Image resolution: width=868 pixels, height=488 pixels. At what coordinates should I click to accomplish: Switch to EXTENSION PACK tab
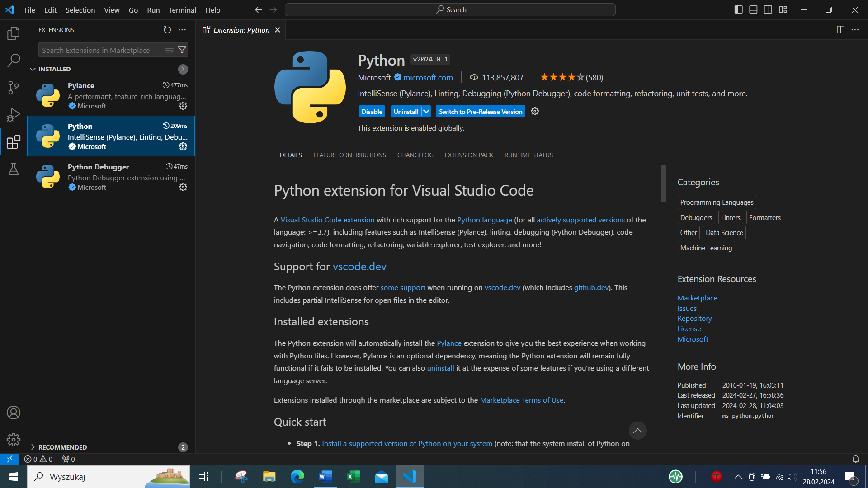469,155
